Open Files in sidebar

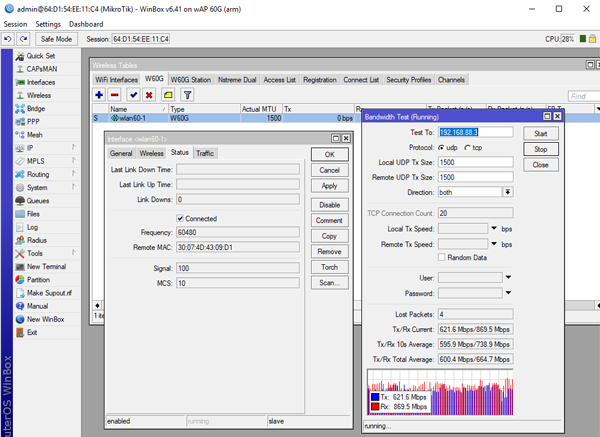[x=33, y=214]
